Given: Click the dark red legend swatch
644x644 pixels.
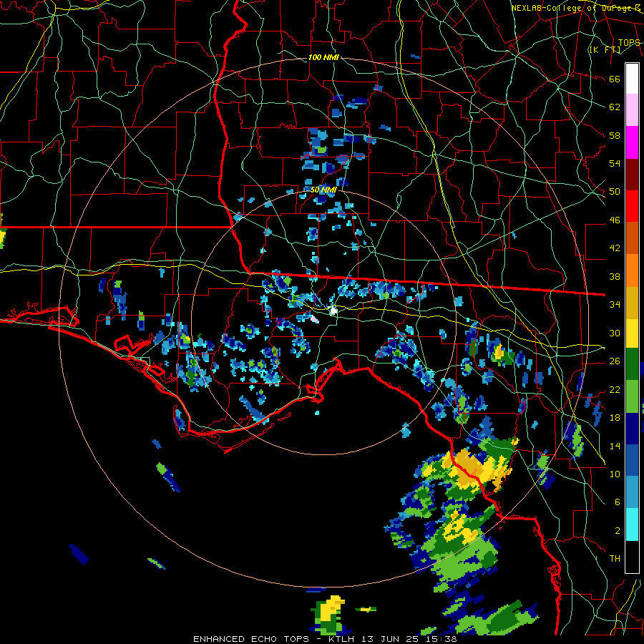Looking at the screenshot, I should [x=632, y=175].
